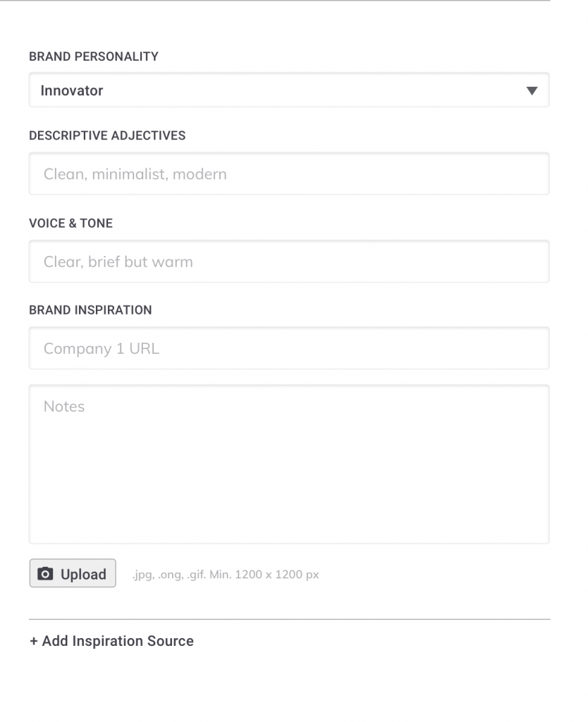Image resolution: width=588 pixels, height=722 pixels.
Task: Click the camera icon on Upload
Action: tap(45, 574)
